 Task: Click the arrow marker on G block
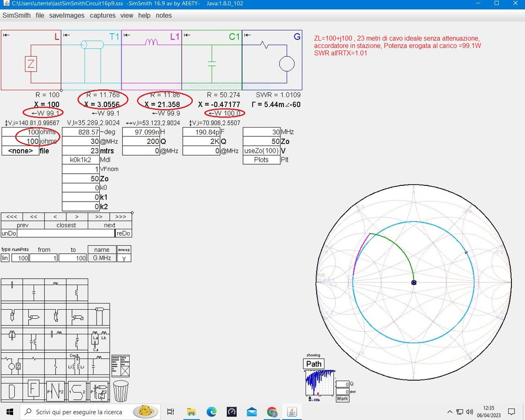click(x=247, y=35)
